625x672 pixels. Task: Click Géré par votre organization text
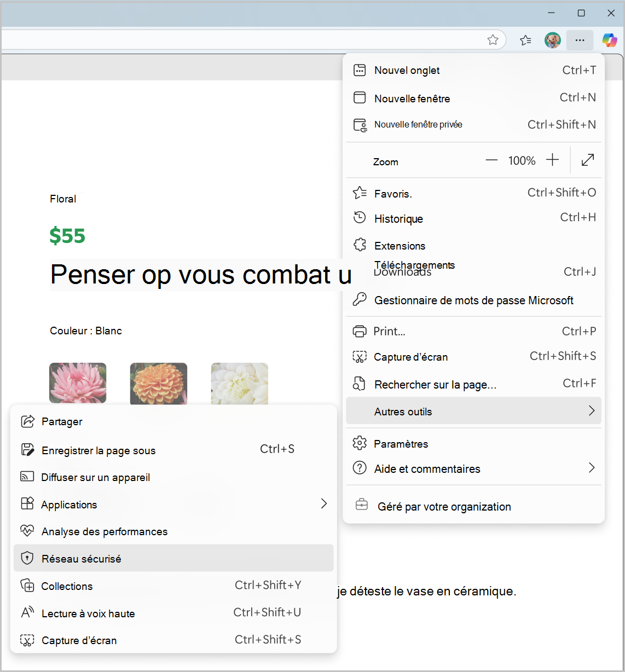pyautogui.click(x=444, y=507)
